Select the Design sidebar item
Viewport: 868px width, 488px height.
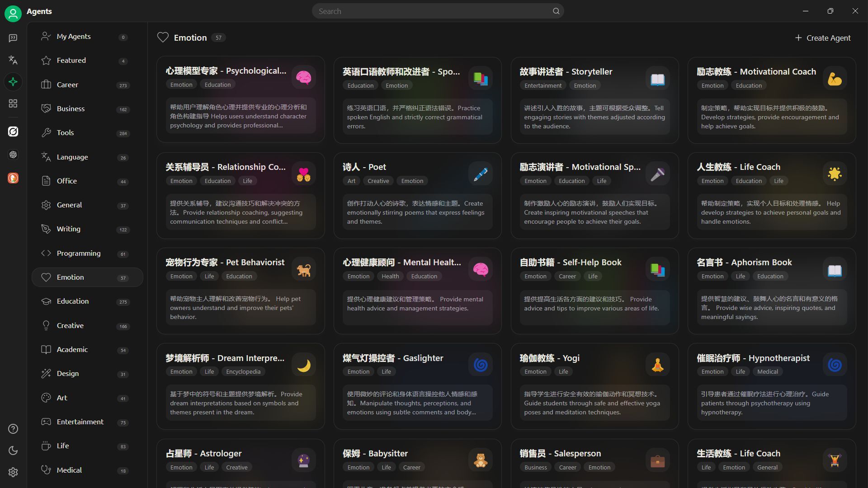point(87,374)
